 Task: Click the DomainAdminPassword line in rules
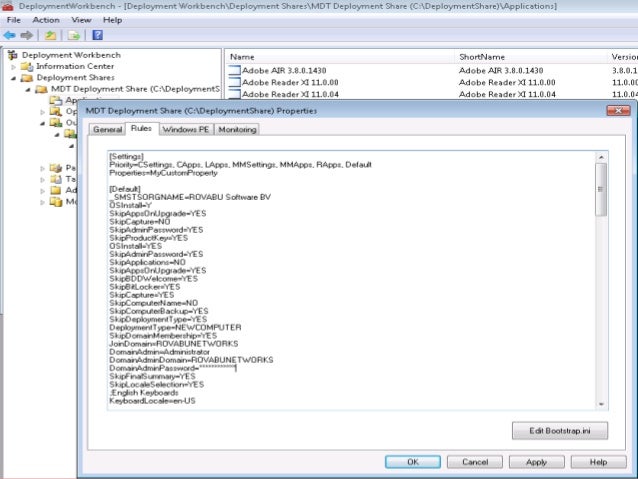click(x=173, y=368)
